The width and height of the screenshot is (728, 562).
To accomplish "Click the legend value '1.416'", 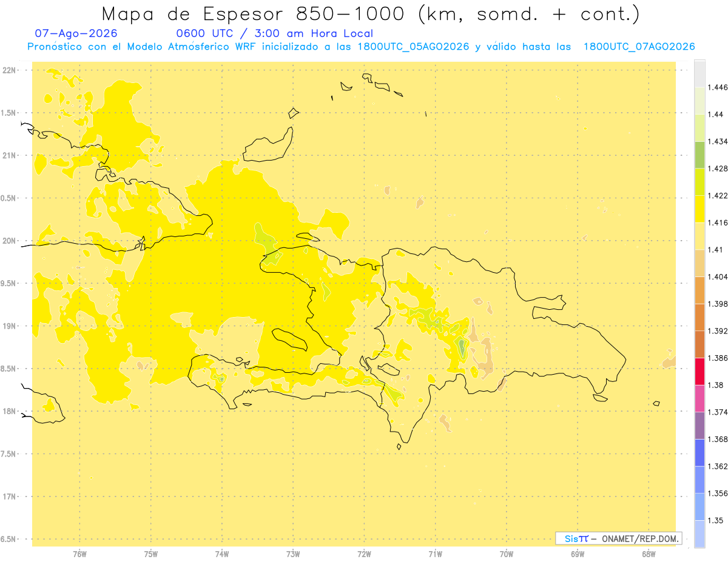I will (x=717, y=222).
